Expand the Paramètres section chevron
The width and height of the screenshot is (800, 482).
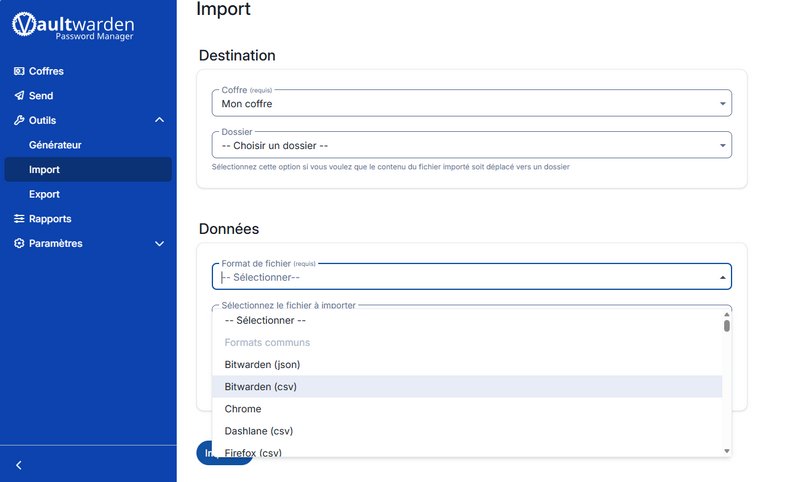click(159, 244)
